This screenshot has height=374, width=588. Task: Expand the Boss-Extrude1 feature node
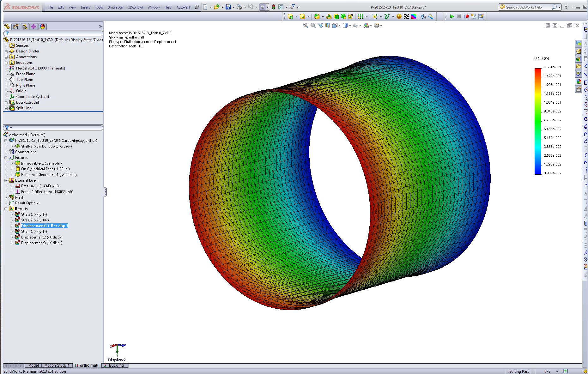tap(6, 102)
